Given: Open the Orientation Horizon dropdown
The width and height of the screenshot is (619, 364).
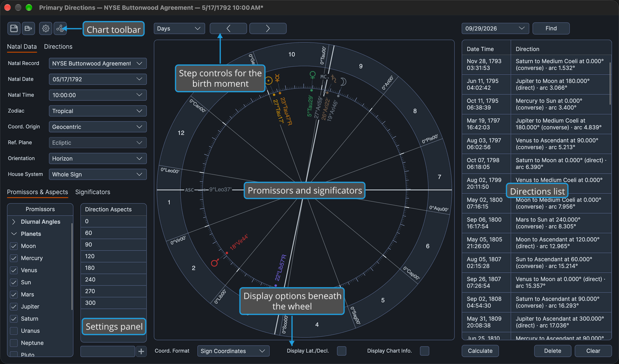Looking at the screenshot, I should click(98, 158).
